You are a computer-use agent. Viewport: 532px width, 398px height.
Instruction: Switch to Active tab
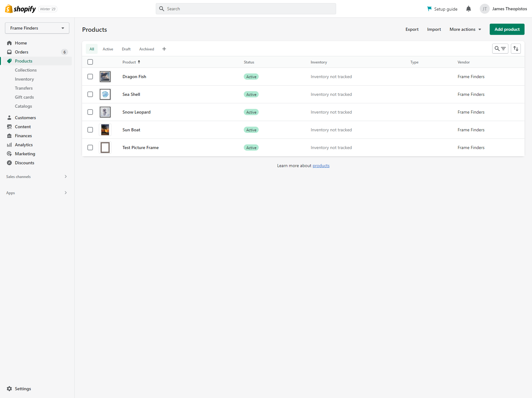pos(108,49)
